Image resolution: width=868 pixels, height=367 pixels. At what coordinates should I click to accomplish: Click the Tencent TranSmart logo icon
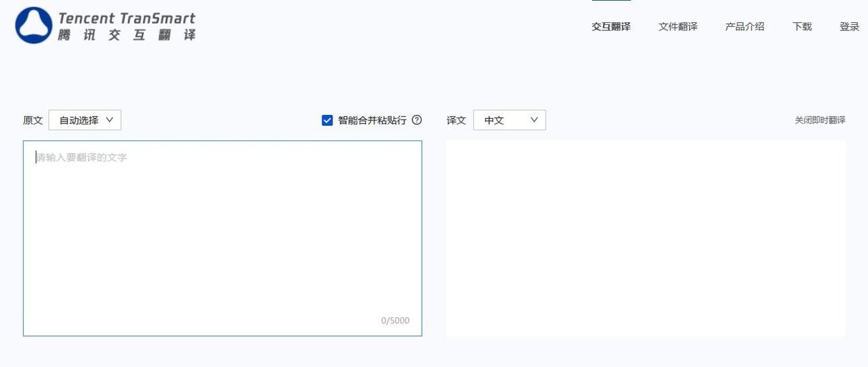(34, 26)
